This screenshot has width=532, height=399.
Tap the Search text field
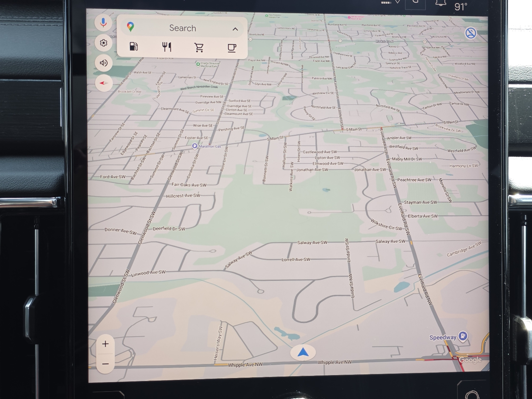pos(182,28)
